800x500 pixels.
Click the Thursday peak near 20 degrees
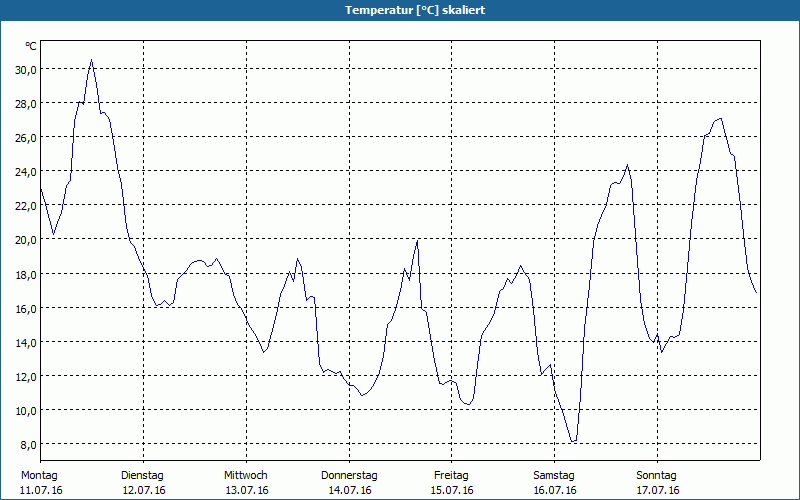click(417, 241)
